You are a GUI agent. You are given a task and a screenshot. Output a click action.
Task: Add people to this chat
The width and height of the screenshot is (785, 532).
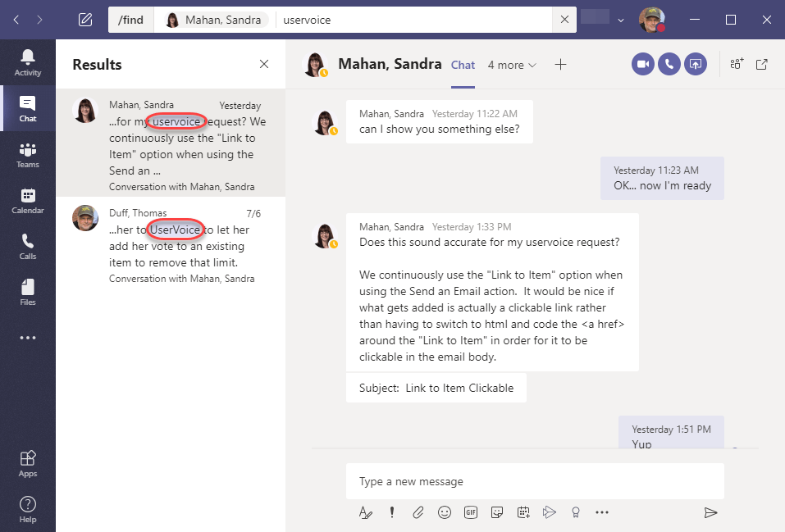(x=737, y=65)
